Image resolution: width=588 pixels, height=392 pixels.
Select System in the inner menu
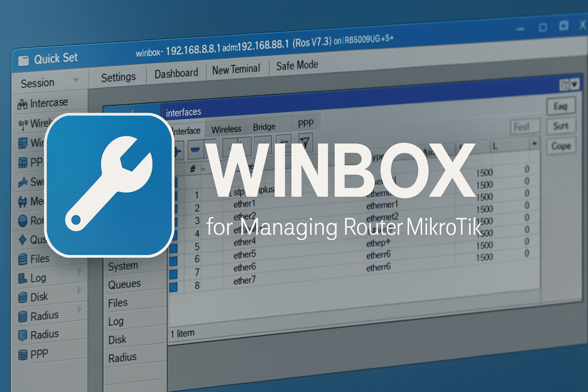pos(123,266)
